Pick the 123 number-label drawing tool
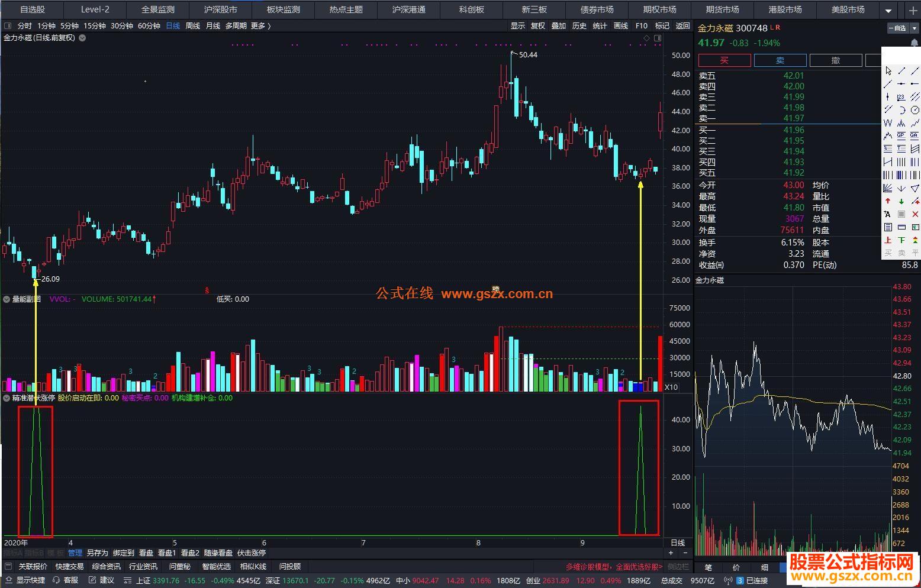The width and height of the screenshot is (921, 588). click(x=901, y=97)
